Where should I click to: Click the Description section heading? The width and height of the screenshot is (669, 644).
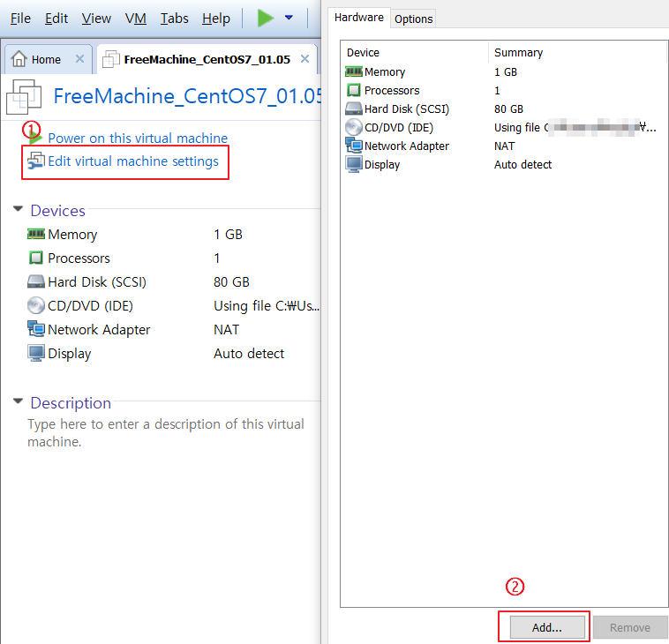[x=71, y=403]
